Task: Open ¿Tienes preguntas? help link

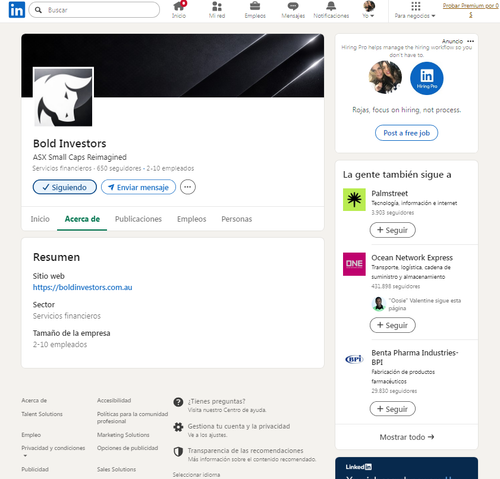Action: [216, 401]
